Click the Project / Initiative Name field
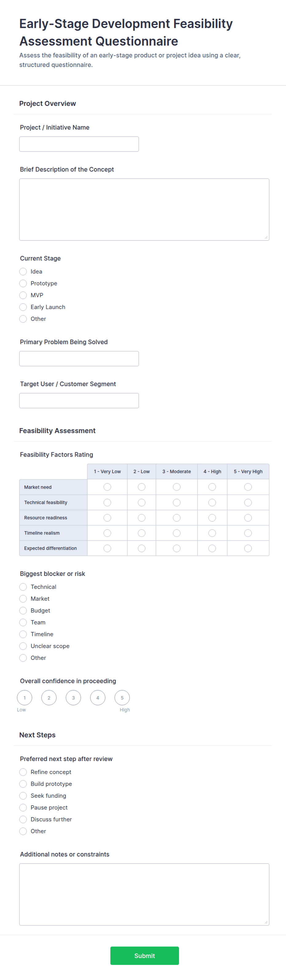The width and height of the screenshot is (286, 980). pyautogui.click(x=79, y=144)
